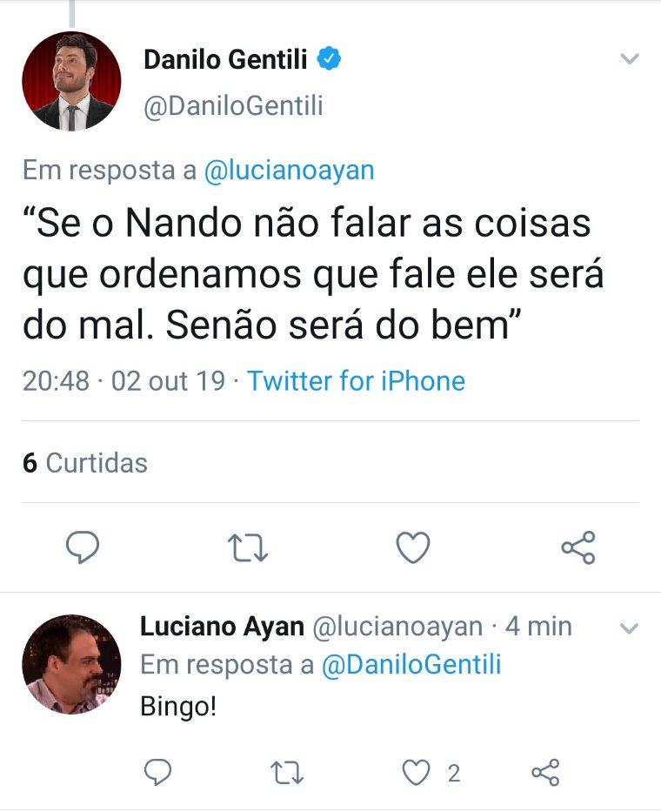
Task: Open Luciano Ayan's profile avatar
Action: pos(71,664)
